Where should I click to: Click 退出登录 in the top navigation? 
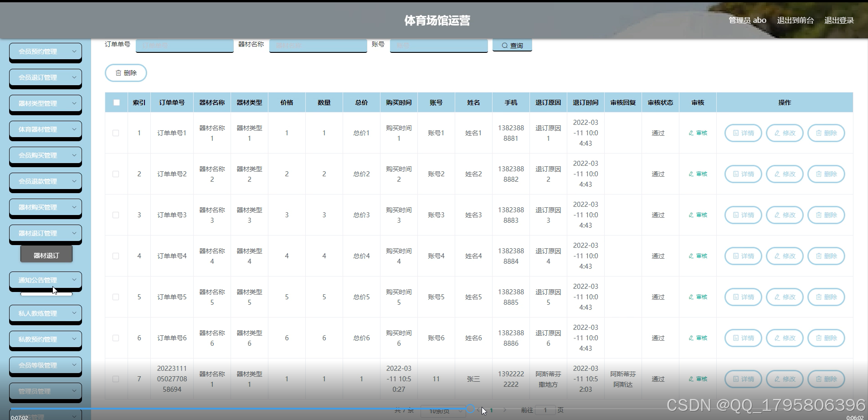(x=839, y=20)
